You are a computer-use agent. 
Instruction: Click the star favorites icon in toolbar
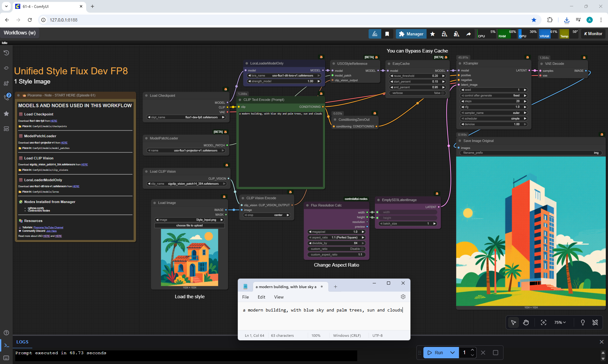pos(432,34)
